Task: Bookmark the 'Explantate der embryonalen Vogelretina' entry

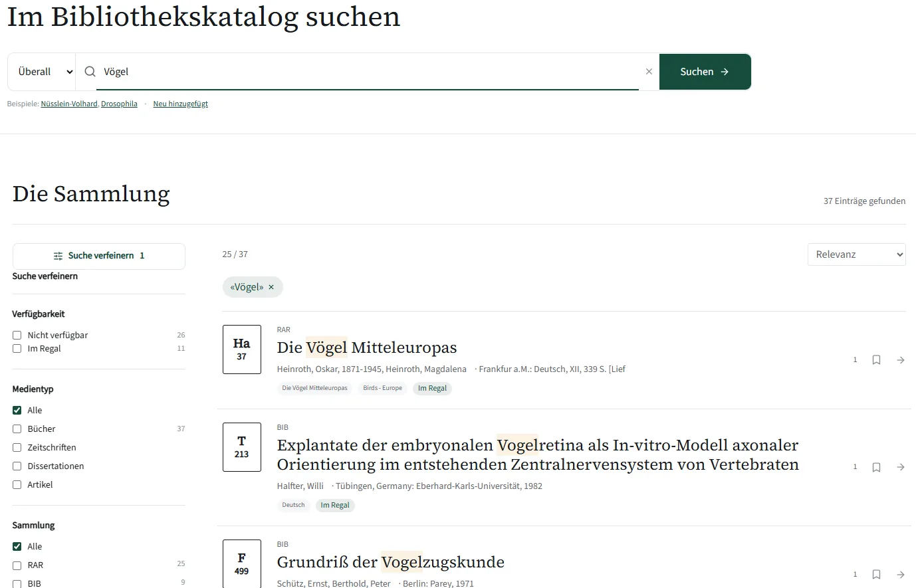Action: (x=876, y=467)
